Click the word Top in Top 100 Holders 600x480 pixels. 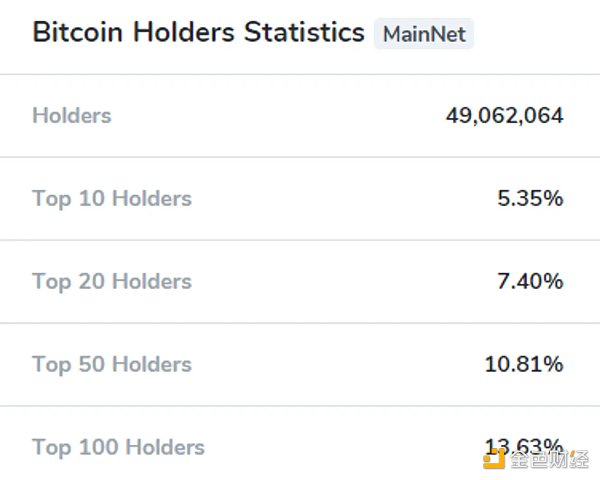click(51, 447)
